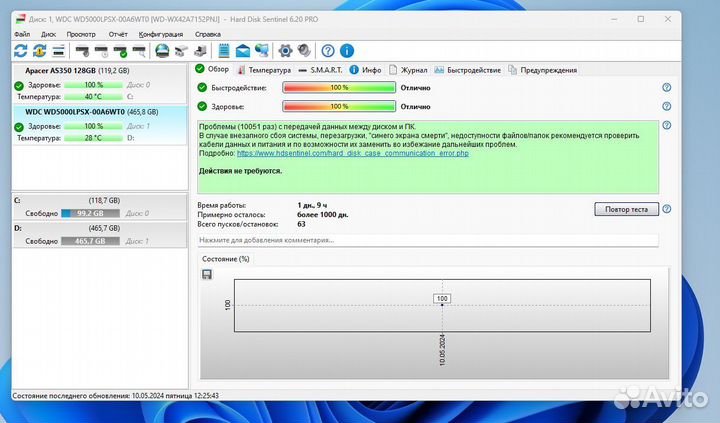This screenshot has height=423, width=720.
Task: Switch to the Предупреждения tab
Action: pos(542,70)
